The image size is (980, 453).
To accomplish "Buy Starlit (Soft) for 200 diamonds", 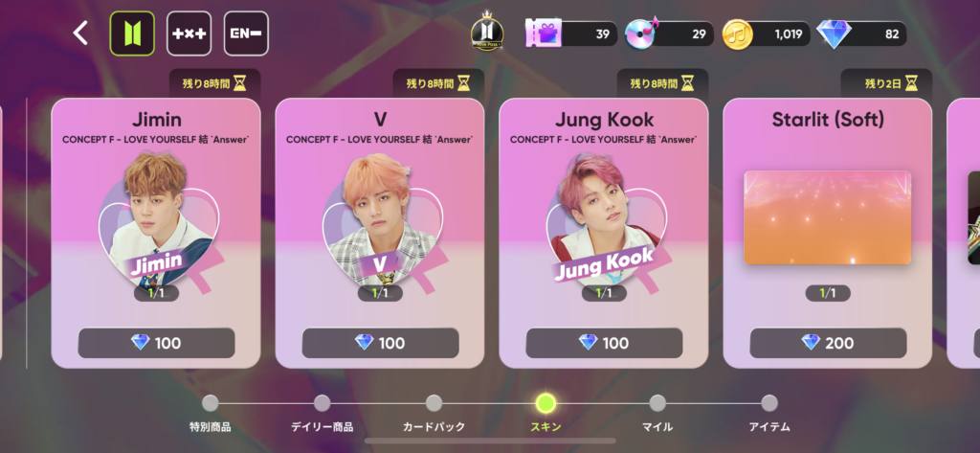I will 828,343.
